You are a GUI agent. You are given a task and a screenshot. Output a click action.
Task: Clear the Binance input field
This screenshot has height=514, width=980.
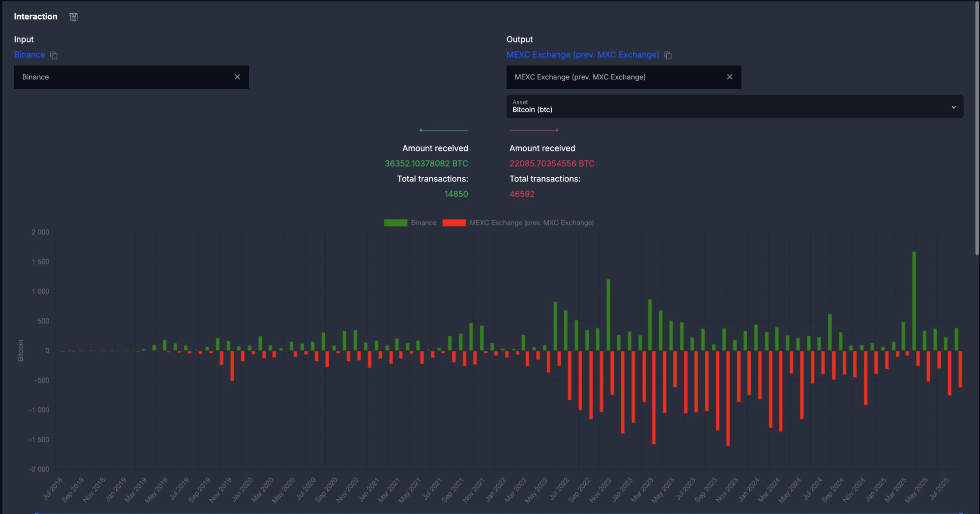click(x=237, y=77)
